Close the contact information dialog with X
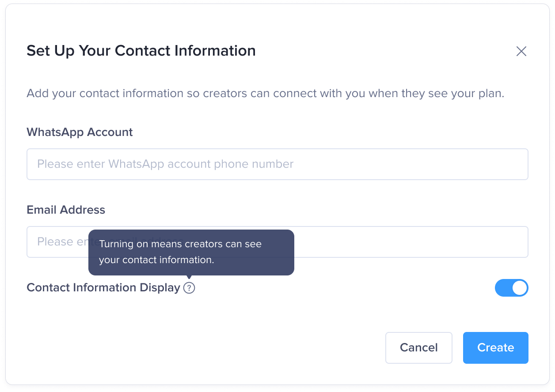Viewport: 555px width, 392px height. coord(521,51)
